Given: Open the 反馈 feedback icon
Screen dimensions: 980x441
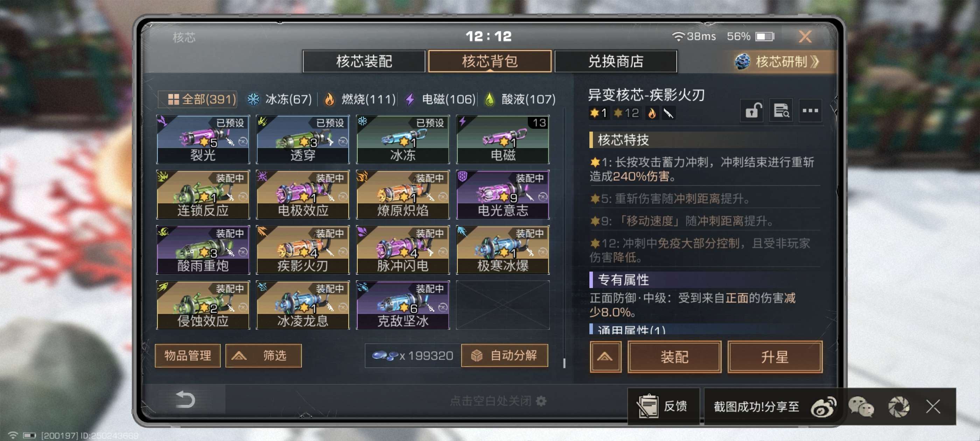Looking at the screenshot, I should click(663, 406).
